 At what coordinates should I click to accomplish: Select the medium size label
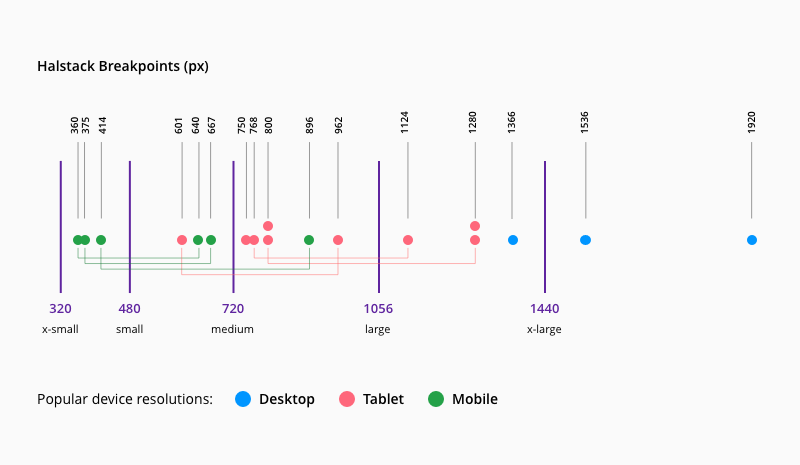[x=232, y=329]
